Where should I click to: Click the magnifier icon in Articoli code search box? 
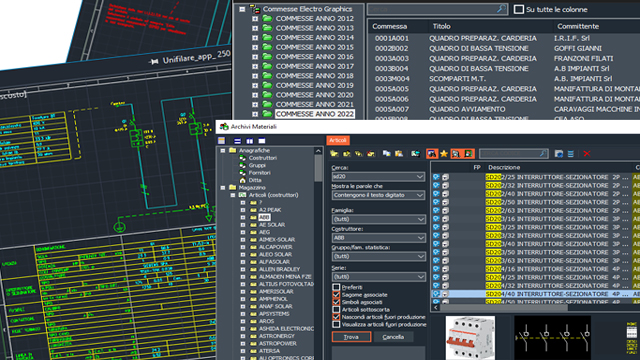(x=543, y=153)
